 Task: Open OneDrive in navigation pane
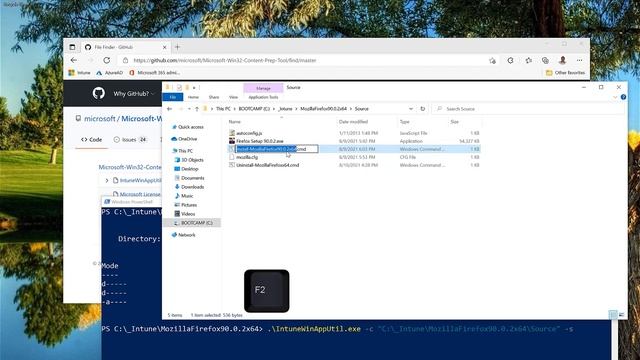click(x=187, y=139)
